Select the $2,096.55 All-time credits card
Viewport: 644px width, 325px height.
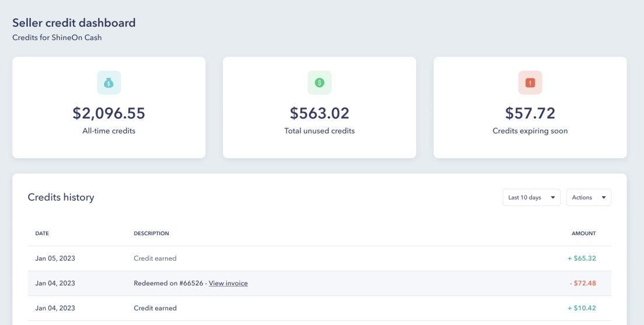pyautogui.click(x=109, y=107)
